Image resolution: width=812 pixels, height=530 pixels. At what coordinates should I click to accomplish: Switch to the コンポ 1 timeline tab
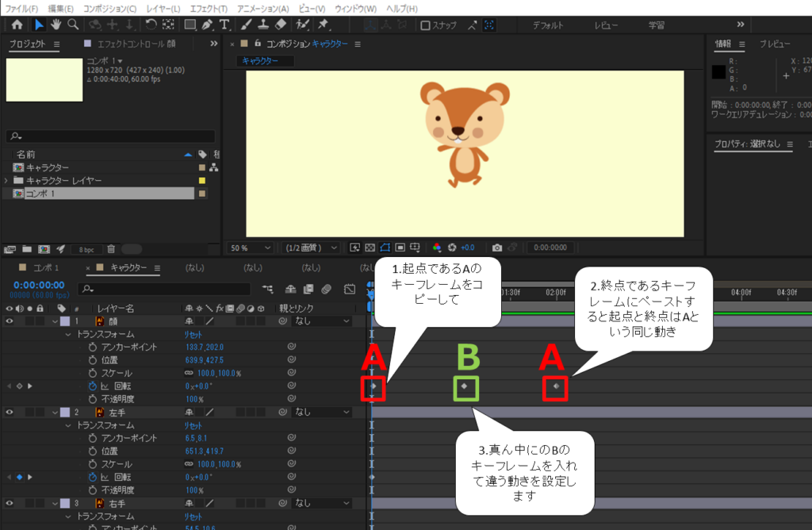click(x=46, y=268)
